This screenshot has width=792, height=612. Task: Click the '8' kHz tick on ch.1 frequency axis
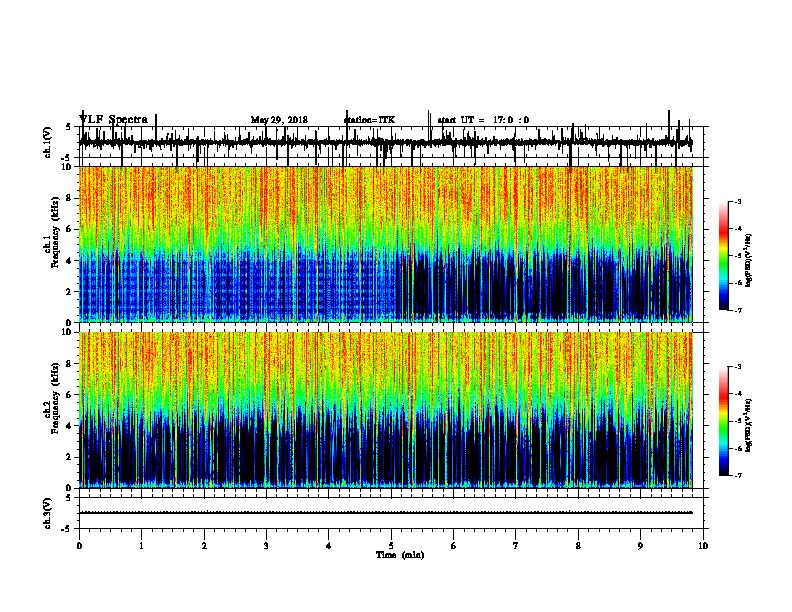pyautogui.click(x=70, y=198)
